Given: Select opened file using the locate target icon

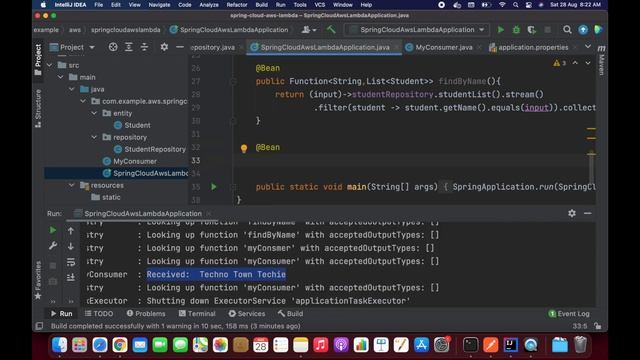Looking at the screenshot, I should click(113, 47).
